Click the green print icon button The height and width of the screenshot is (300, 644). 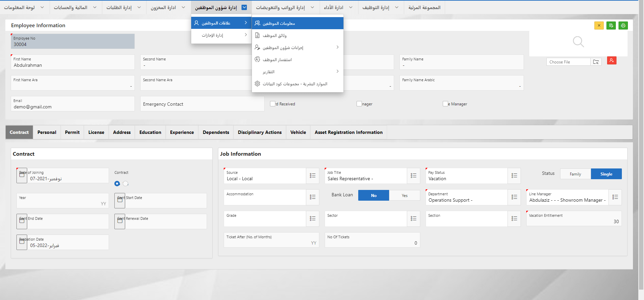coord(623,26)
